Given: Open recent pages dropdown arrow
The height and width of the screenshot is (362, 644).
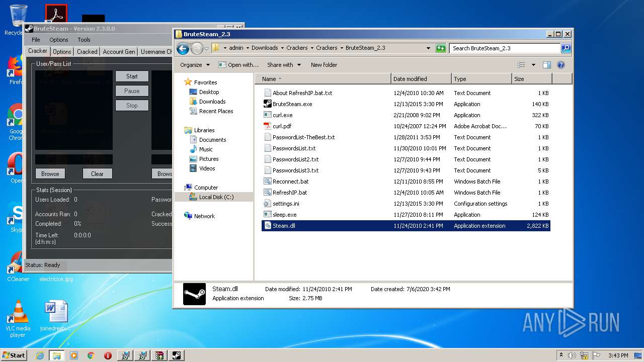Looking at the screenshot, I should click(206, 49).
